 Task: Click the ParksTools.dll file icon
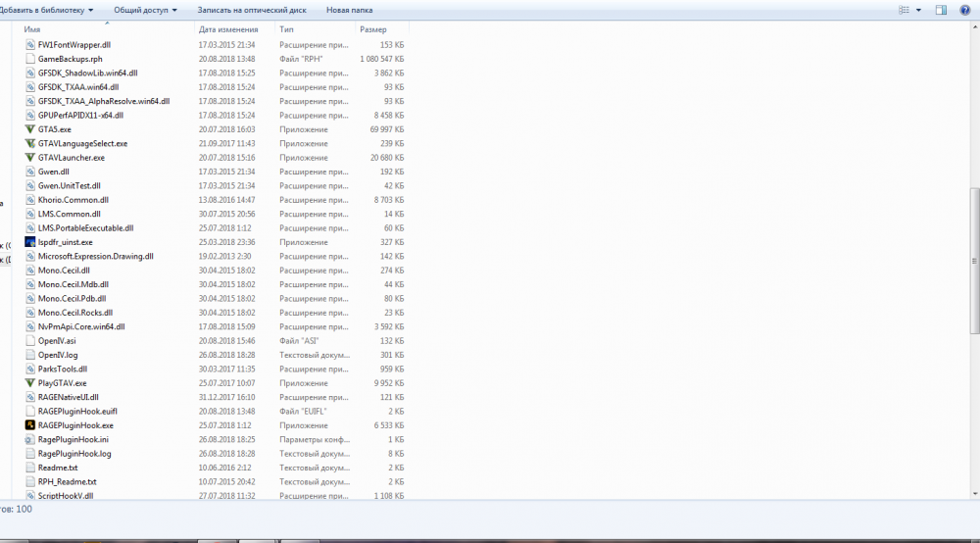coord(30,369)
